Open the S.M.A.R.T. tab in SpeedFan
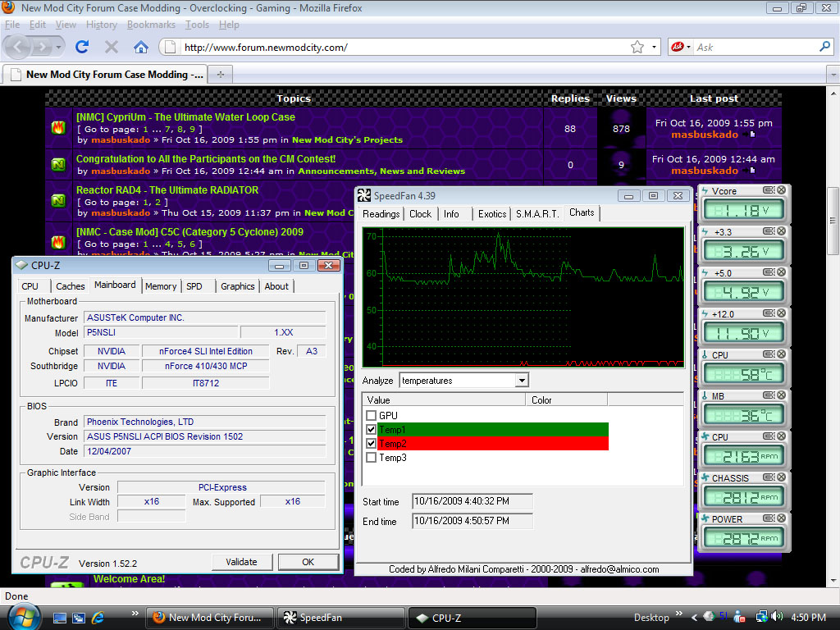 [x=536, y=214]
